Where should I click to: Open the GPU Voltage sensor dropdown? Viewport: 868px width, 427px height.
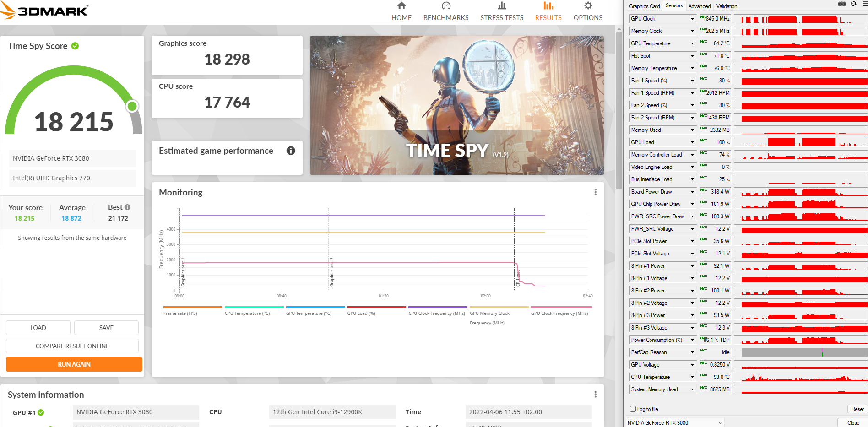click(692, 365)
